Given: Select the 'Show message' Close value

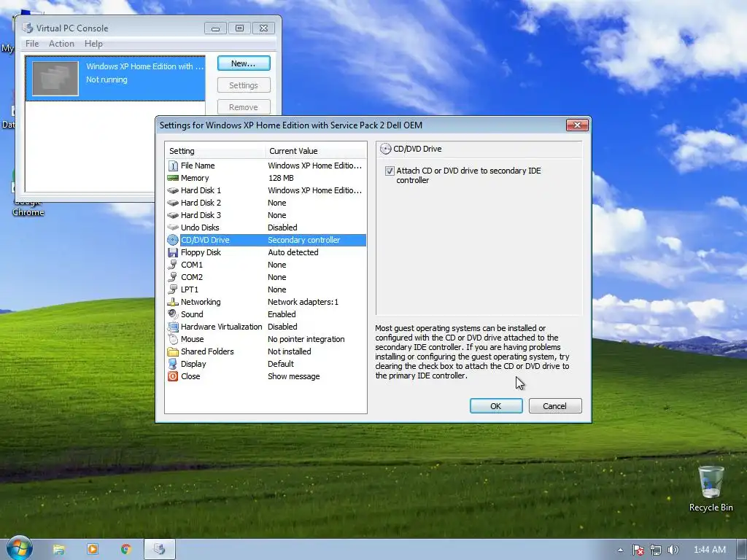Looking at the screenshot, I should (293, 376).
